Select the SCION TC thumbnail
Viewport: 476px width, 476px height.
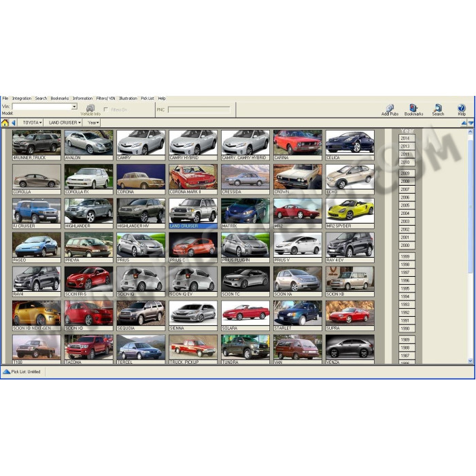[x=245, y=282]
